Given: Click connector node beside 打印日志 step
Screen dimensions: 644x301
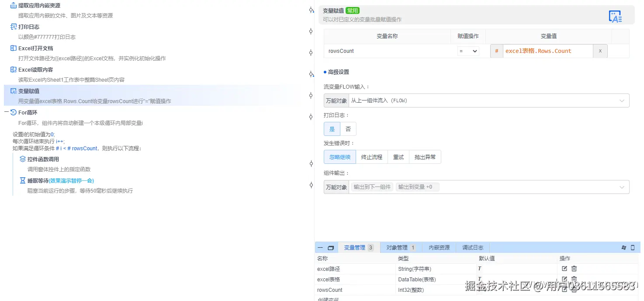Looking at the screenshot, I should tap(311, 31).
